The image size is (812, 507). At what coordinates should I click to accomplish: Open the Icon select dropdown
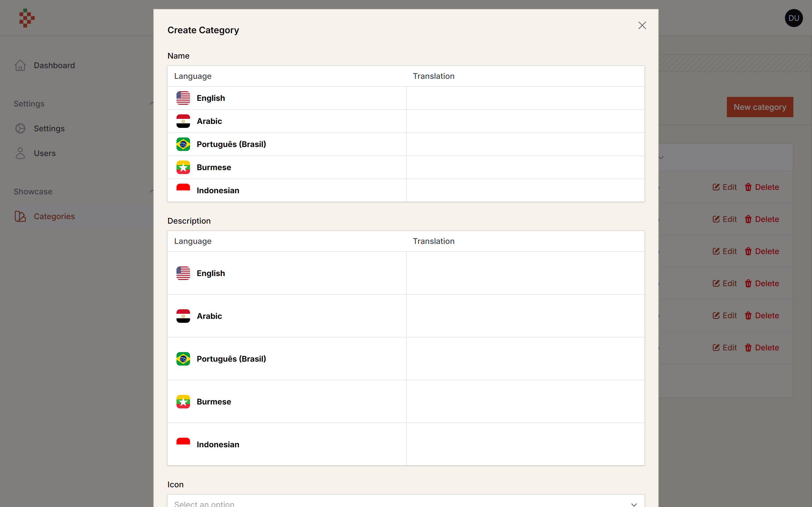click(x=406, y=501)
